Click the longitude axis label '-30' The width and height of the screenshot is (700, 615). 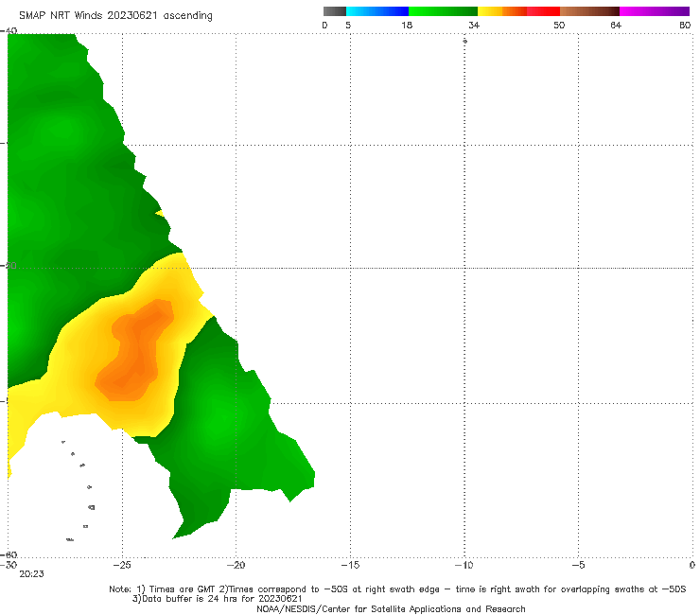point(9,565)
